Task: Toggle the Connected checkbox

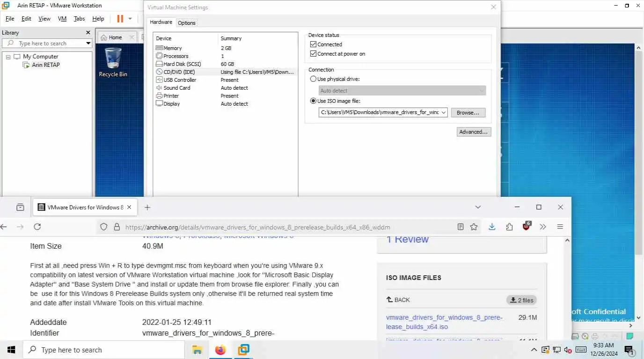Action: pos(313,44)
